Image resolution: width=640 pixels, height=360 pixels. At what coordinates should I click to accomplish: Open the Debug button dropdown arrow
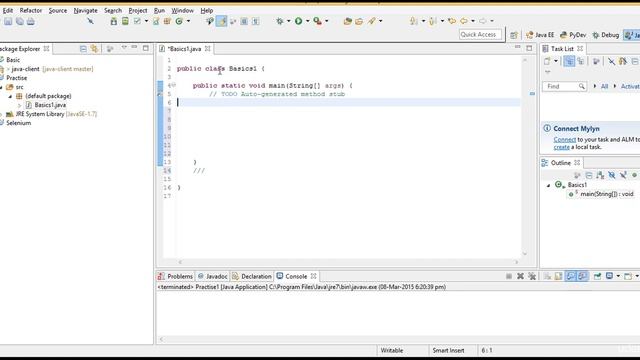point(288,21)
